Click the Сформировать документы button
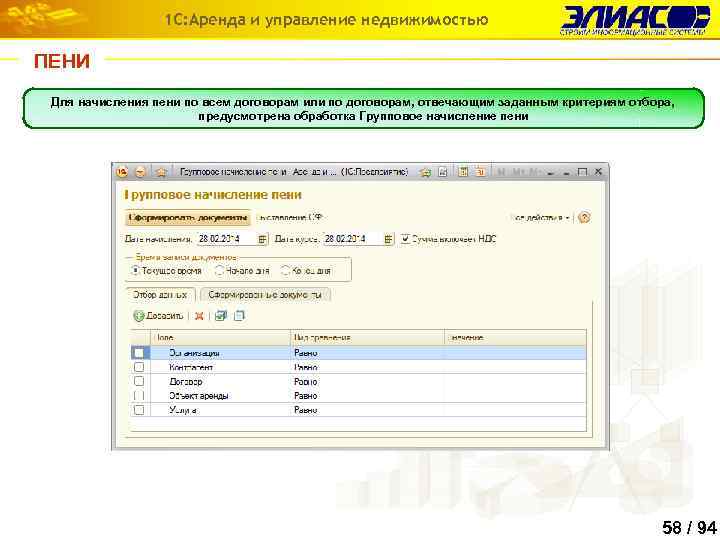This screenshot has height=540, width=720. (188, 218)
